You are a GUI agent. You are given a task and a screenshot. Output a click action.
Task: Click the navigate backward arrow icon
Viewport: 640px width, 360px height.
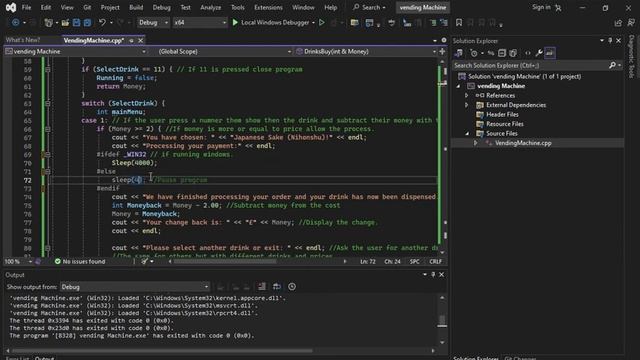[x=16, y=23]
